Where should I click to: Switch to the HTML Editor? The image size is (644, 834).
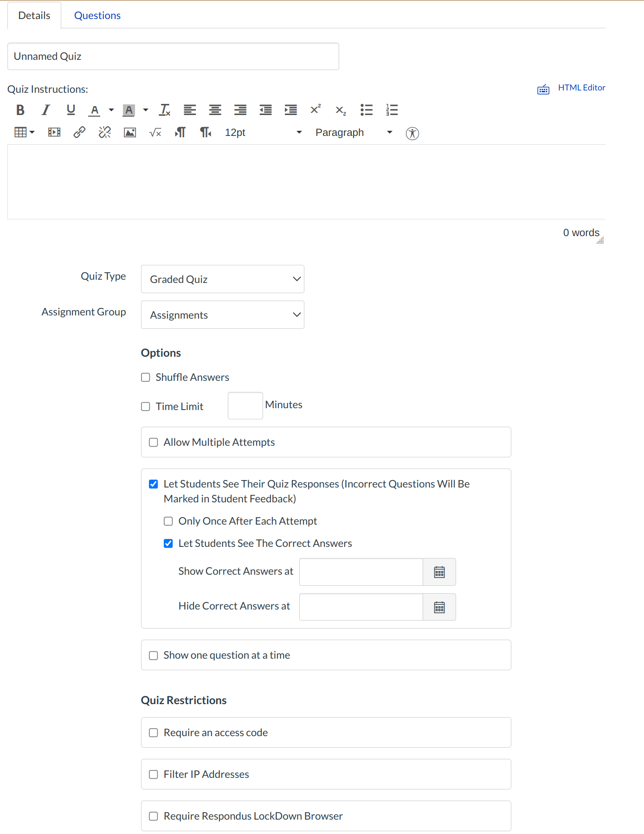581,88
